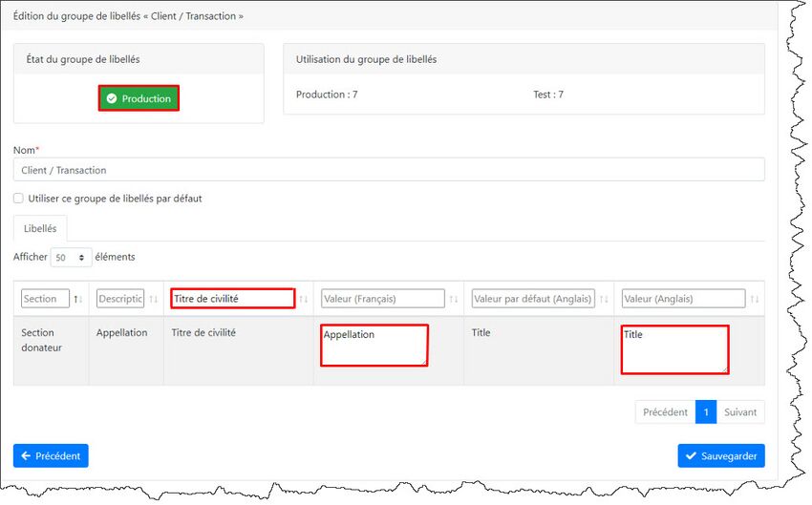Click Précédent in the pagination
Image resolution: width=812 pixels, height=505 pixels.
pyautogui.click(x=665, y=412)
